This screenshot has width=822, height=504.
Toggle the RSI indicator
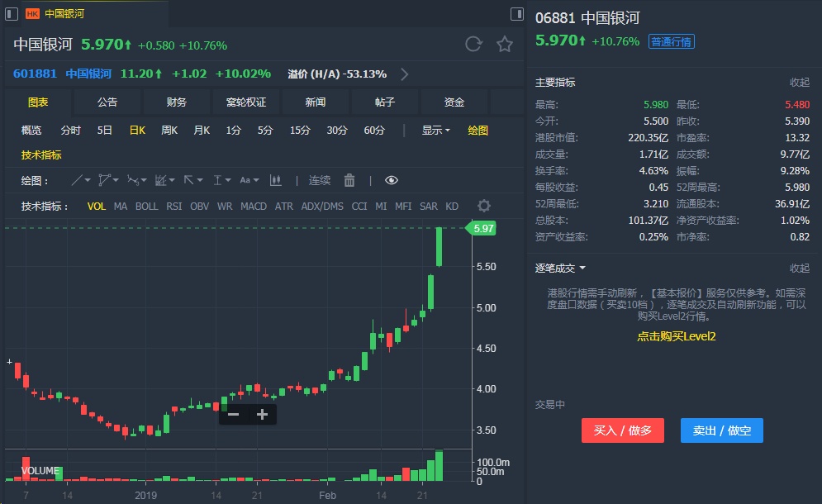click(174, 206)
